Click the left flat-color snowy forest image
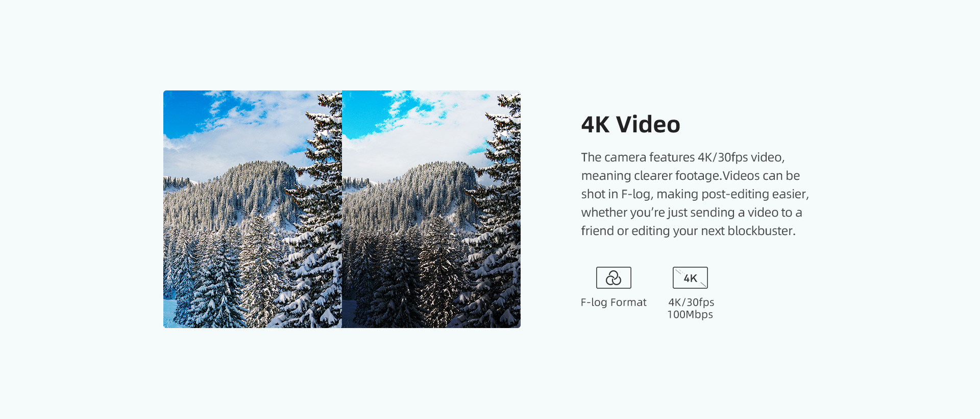Image resolution: width=980 pixels, height=419 pixels. tap(253, 209)
